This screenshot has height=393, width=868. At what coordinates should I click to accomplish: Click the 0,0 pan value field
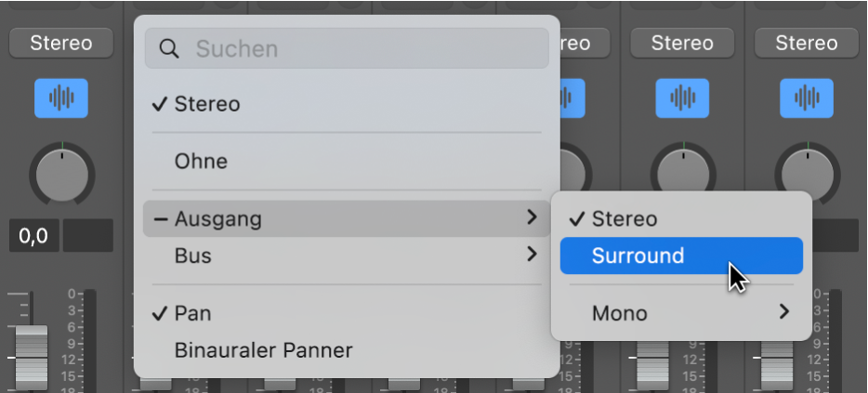tap(33, 236)
